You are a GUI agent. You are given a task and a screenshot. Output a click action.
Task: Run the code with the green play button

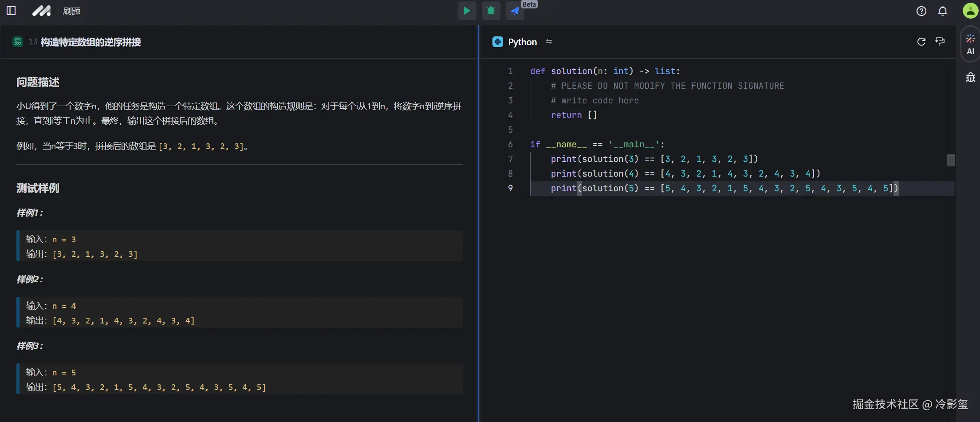467,11
